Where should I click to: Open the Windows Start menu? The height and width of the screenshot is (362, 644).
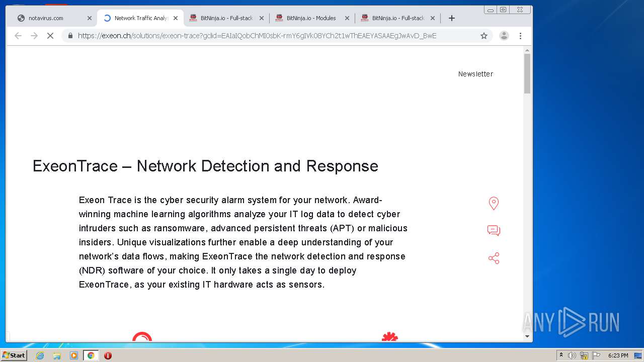(14, 355)
